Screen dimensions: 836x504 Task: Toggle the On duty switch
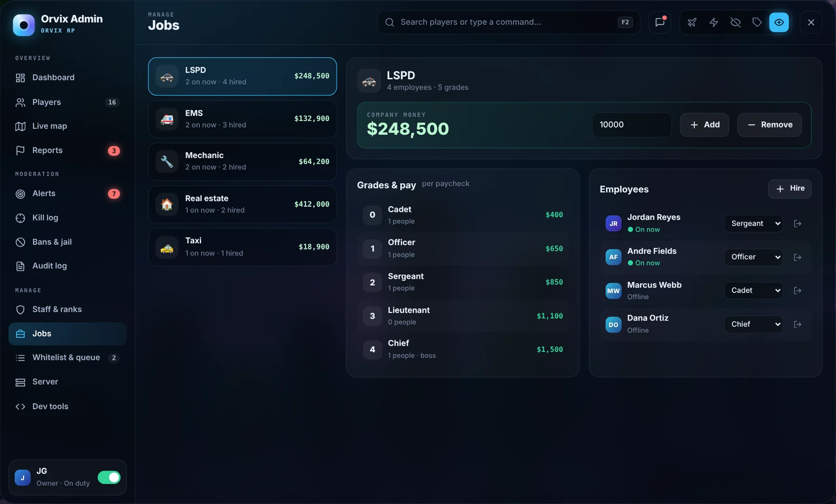(109, 478)
